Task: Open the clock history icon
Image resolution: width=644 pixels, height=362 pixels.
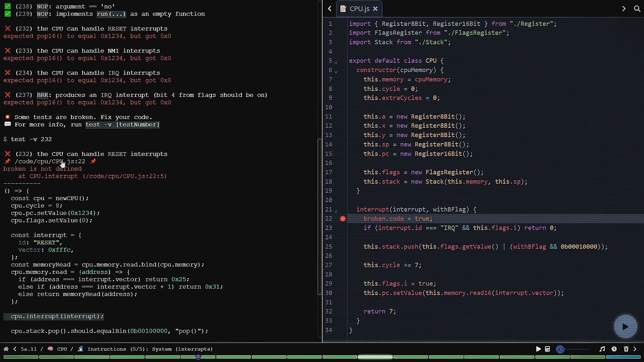Action: pyautogui.click(x=614, y=349)
